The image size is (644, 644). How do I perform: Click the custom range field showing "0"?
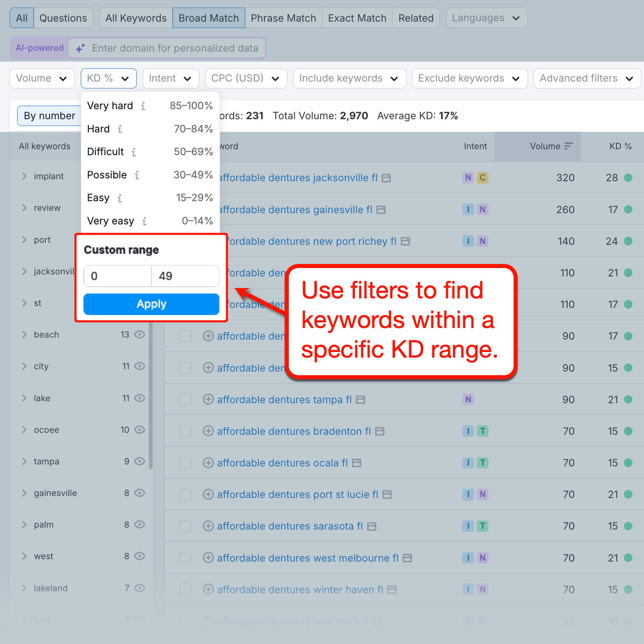pyautogui.click(x=117, y=276)
